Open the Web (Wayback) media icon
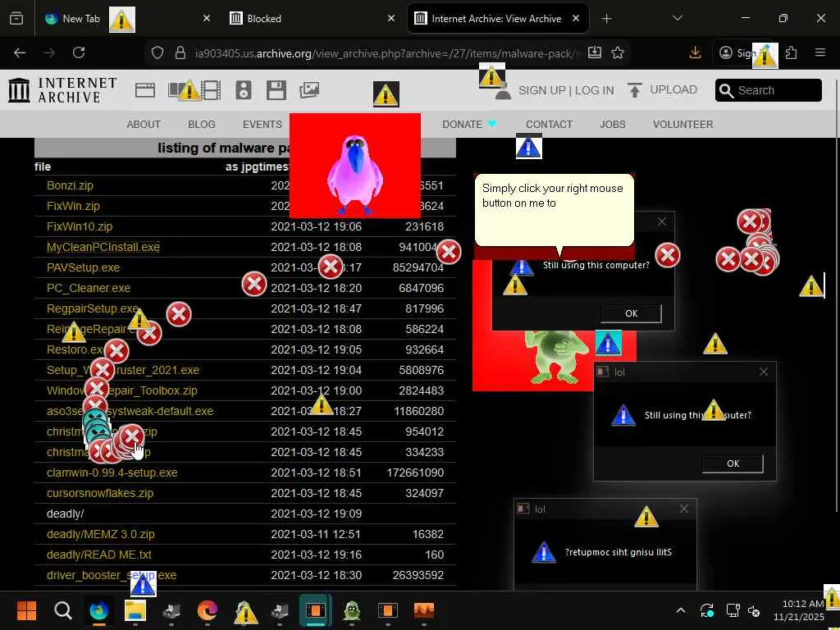Screen dimensions: 840x630 (145, 90)
